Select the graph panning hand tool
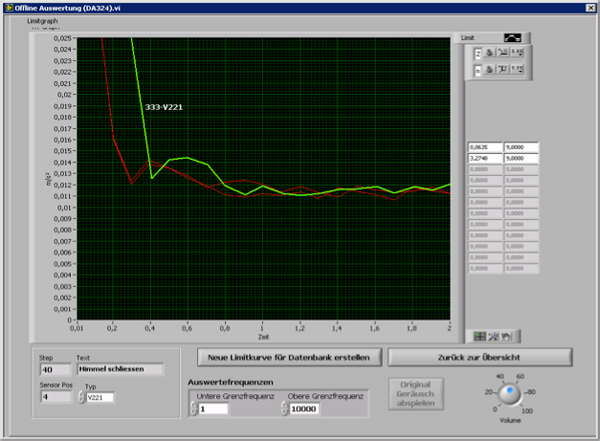Viewport: 600px width, 441px height. tap(505, 336)
